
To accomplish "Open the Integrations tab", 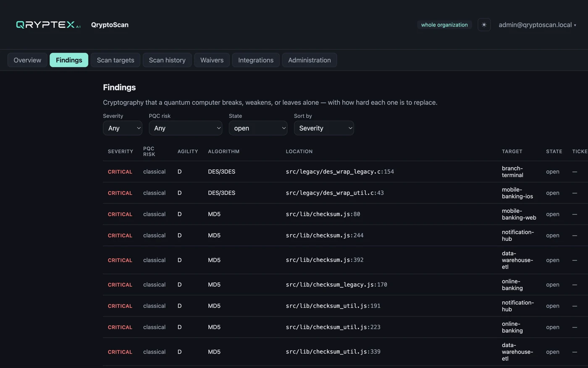I will 256,60.
